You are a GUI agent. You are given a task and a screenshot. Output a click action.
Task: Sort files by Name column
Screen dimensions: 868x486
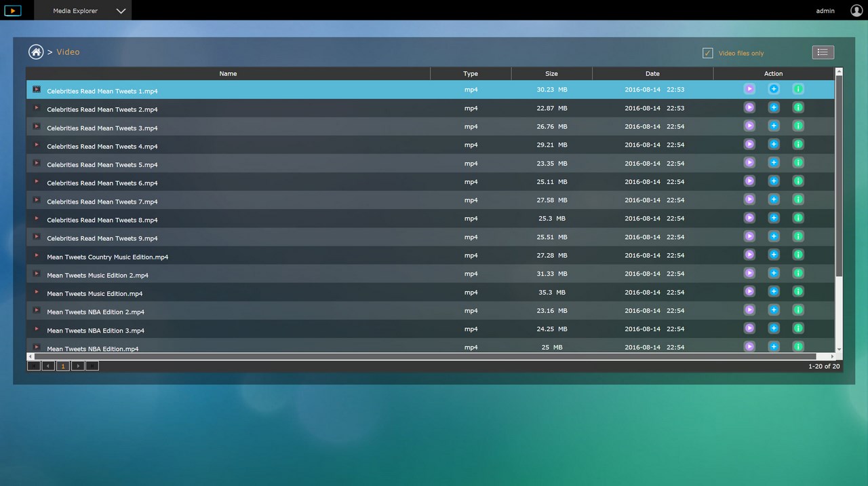228,73
